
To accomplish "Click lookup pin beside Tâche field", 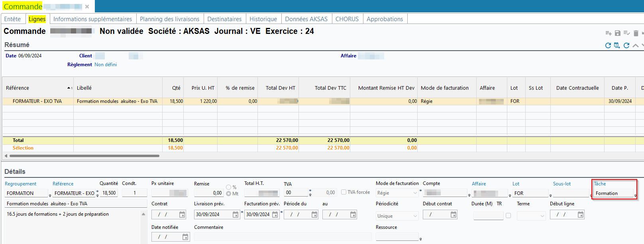I will (x=635, y=196).
